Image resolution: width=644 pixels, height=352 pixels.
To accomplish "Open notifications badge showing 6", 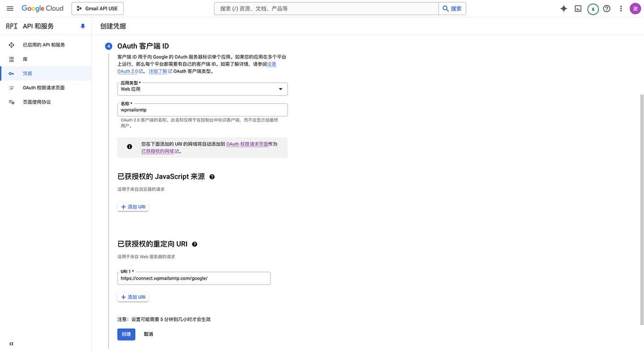I will [593, 9].
